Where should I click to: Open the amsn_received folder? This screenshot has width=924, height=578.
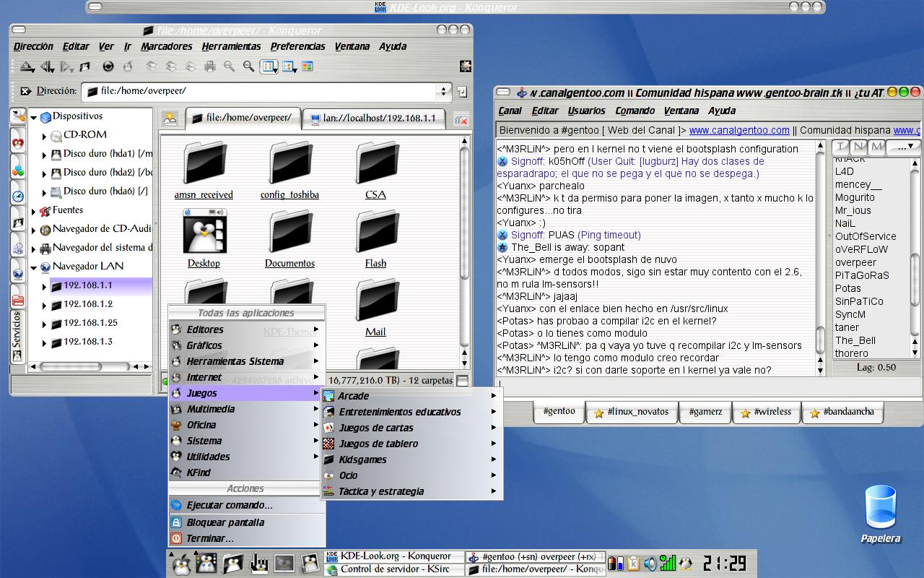[x=204, y=171]
